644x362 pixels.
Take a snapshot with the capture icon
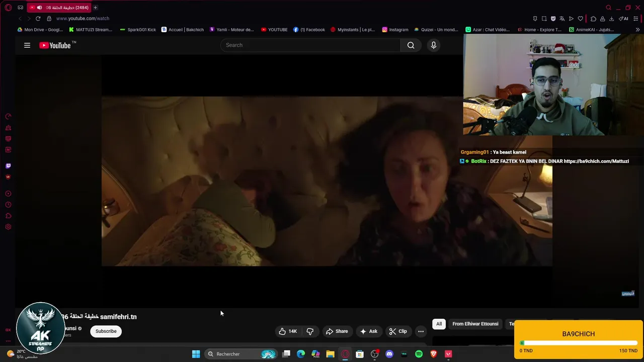click(544, 19)
